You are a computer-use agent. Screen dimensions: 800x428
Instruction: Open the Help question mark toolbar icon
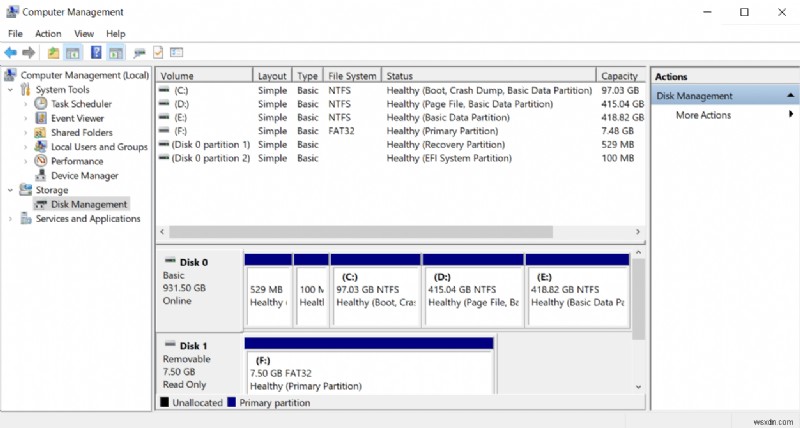point(96,52)
